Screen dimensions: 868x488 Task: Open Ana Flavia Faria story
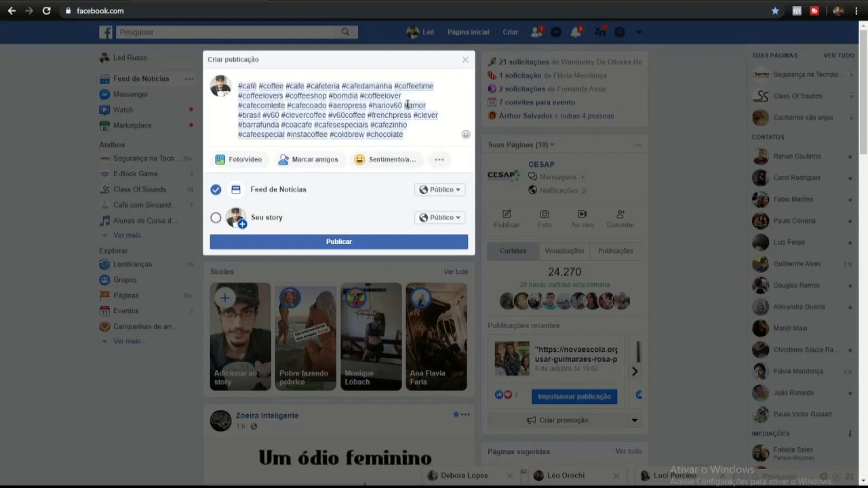pyautogui.click(x=436, y=337)
